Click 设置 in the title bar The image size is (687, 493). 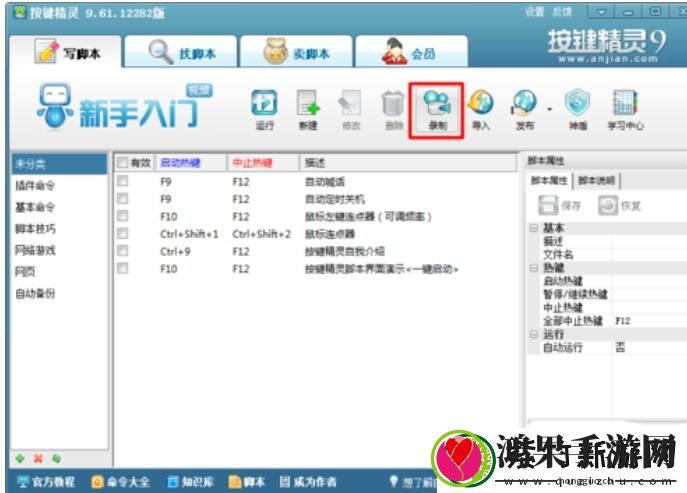point(535,12)
